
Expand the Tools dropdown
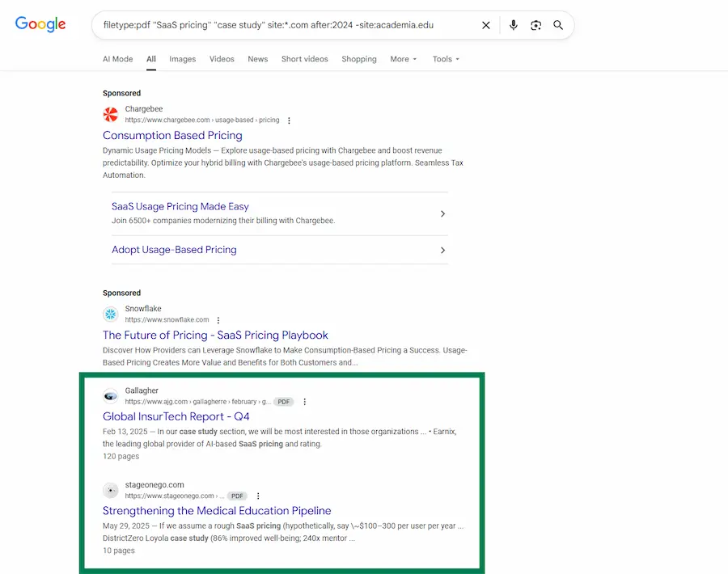[445, 59]
